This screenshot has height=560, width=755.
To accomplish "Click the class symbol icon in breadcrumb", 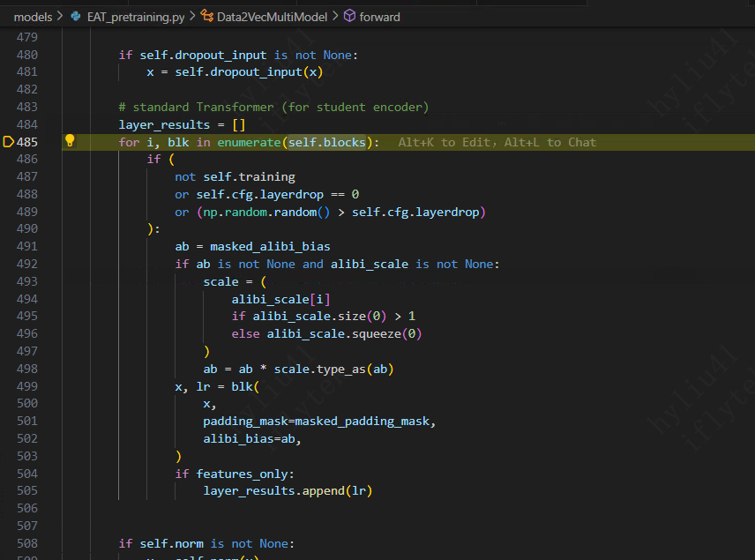I will (x=207, y=17).
